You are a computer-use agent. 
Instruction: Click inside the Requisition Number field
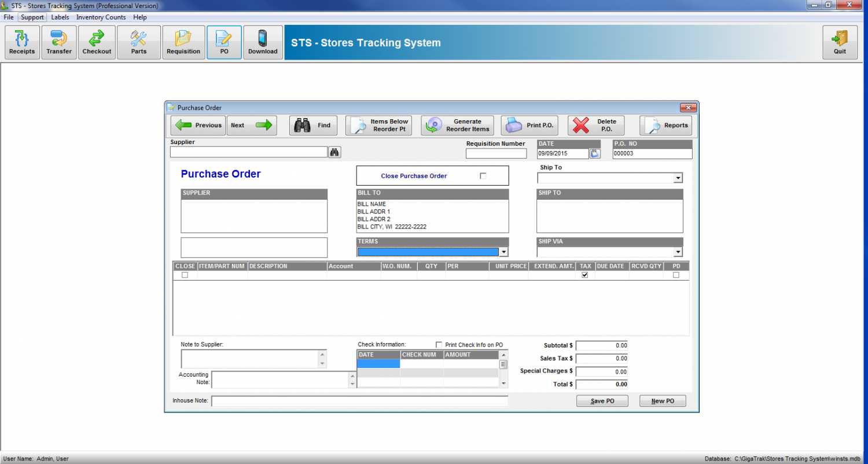[496, 153]
